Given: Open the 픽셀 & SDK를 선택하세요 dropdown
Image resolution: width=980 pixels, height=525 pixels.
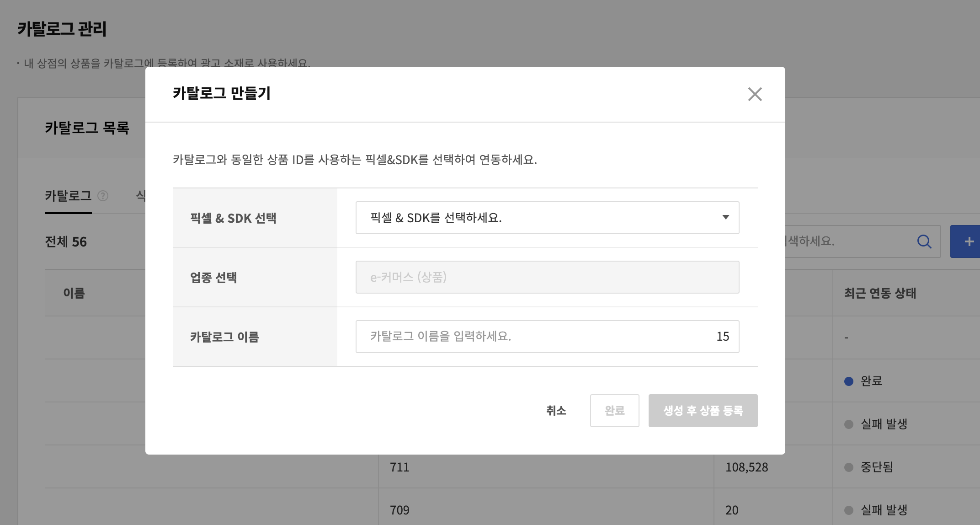Looking at the screenshot, I should tap(547, 218).
